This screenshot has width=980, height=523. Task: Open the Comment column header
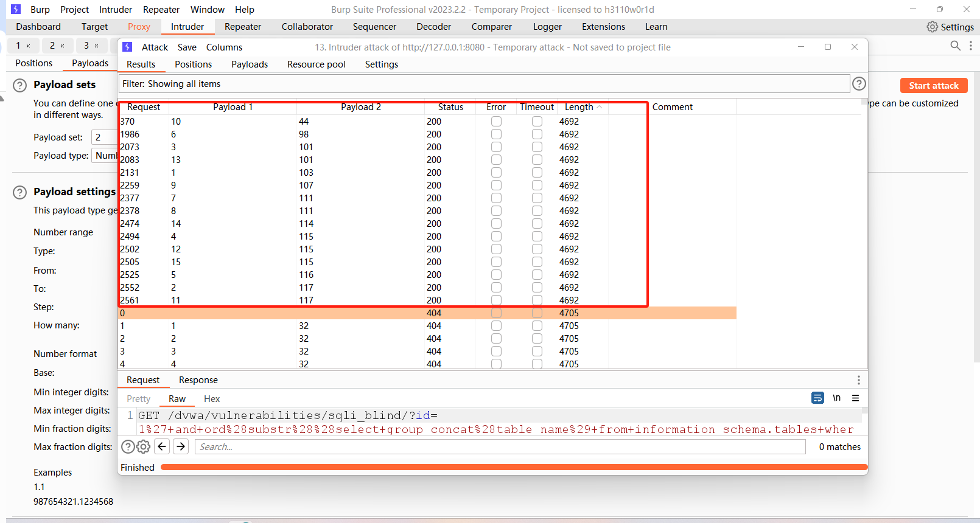(673, 107)
